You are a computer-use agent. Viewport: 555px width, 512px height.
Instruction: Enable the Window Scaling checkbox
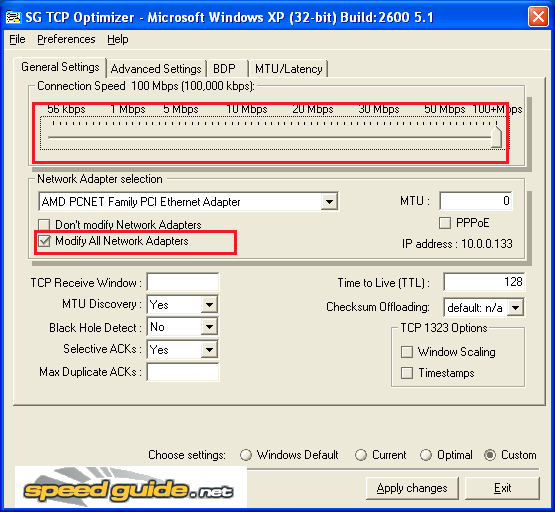point(407,352)
